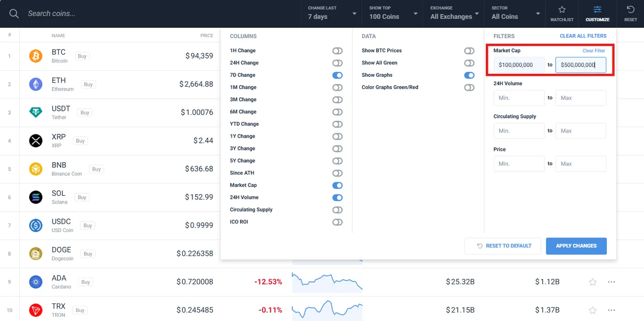
Task: Click the Reset arrow icon
Action: tap(630, 9)
